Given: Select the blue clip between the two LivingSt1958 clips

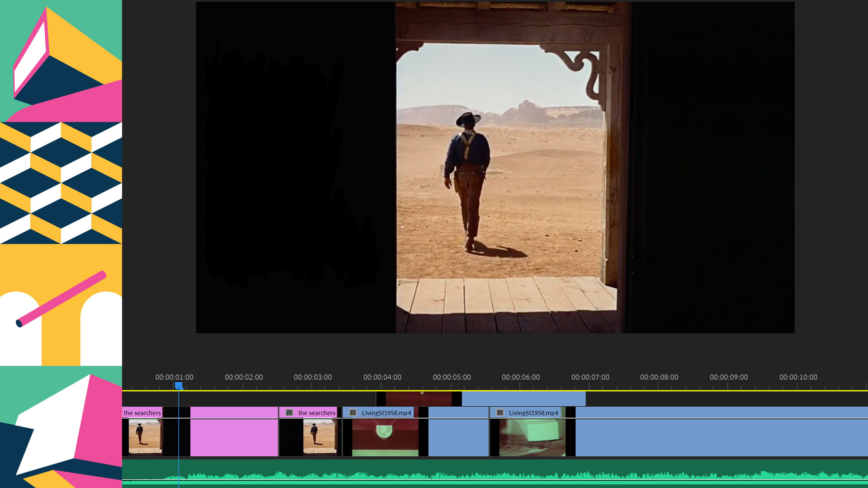Looking at the screenshot, I should click(458, 432).
